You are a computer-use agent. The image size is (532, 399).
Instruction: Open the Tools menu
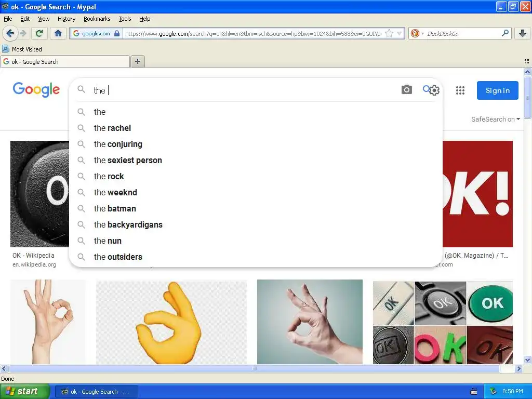pos(125,19)
